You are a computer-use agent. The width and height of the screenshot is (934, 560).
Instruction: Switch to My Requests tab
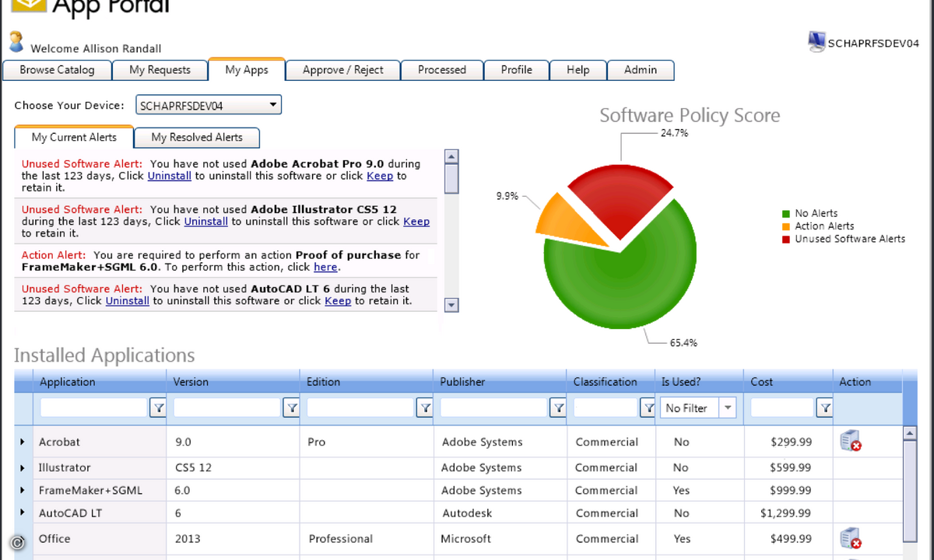pos(160,70)
